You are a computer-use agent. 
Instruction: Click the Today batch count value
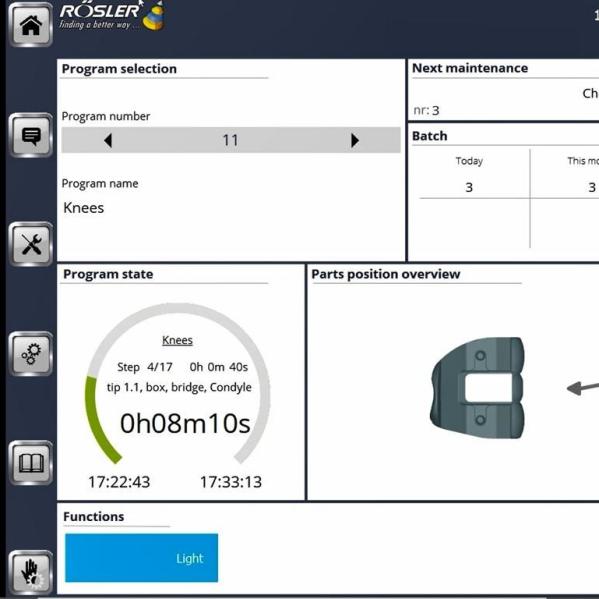[x=469, y=187]
